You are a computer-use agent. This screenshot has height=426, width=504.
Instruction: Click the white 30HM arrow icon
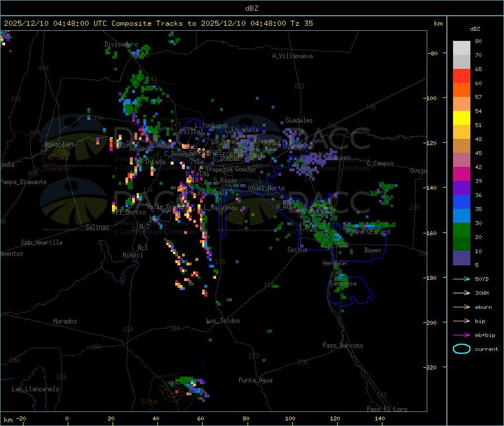tap(461, 293)
